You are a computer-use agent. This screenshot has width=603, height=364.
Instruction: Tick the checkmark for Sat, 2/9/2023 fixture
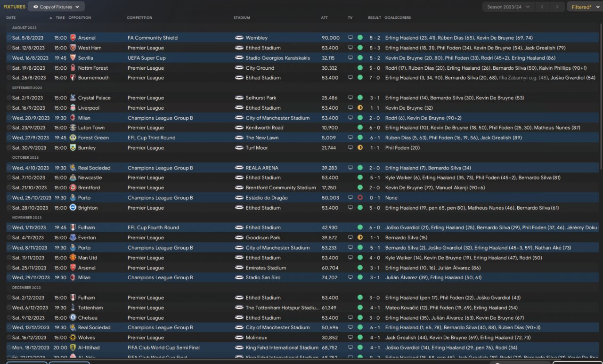click(9, 98)
